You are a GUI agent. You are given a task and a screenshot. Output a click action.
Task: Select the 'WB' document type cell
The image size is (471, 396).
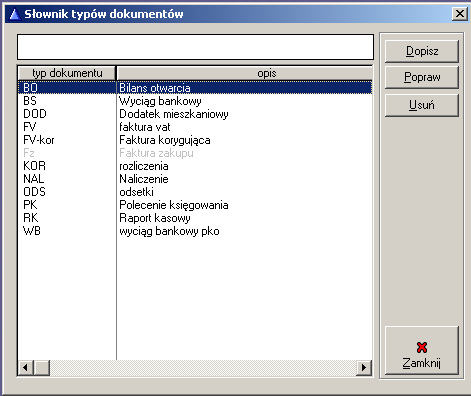click(x=67, y=231)
